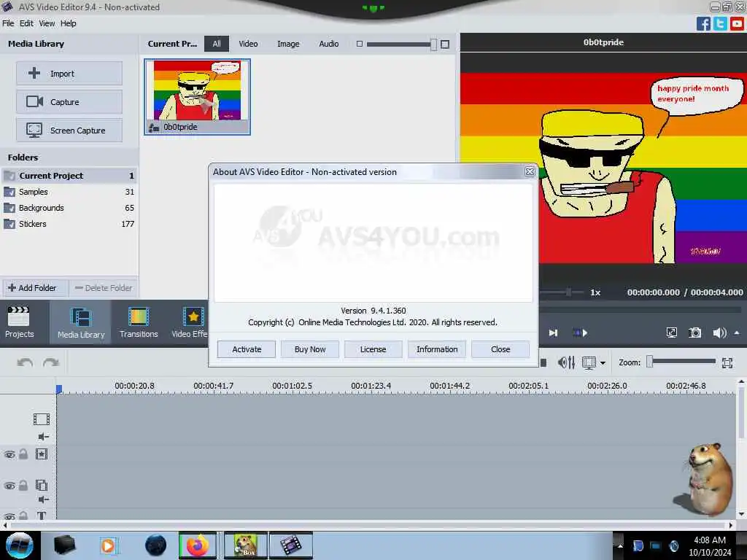Select the 0b0tpride media thumbnail
The width and height of the screenshot is (747, 560).
(197, 97)
